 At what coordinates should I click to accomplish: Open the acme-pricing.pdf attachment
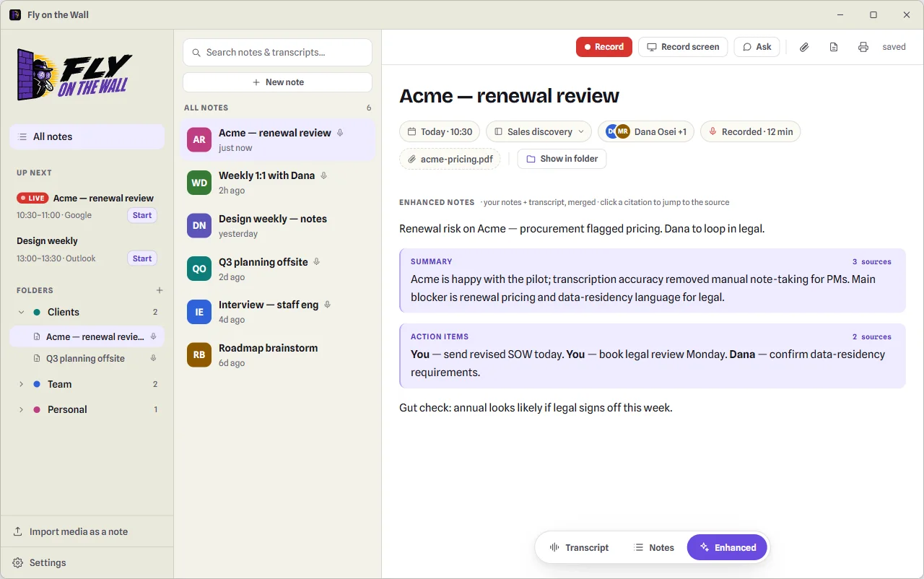click(450, 159)
